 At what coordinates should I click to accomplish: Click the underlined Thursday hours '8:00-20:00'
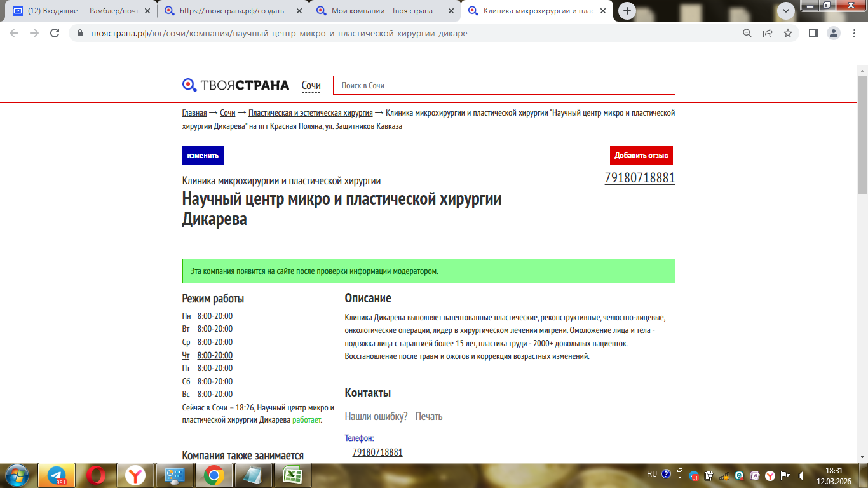click(x=215, y=355)
